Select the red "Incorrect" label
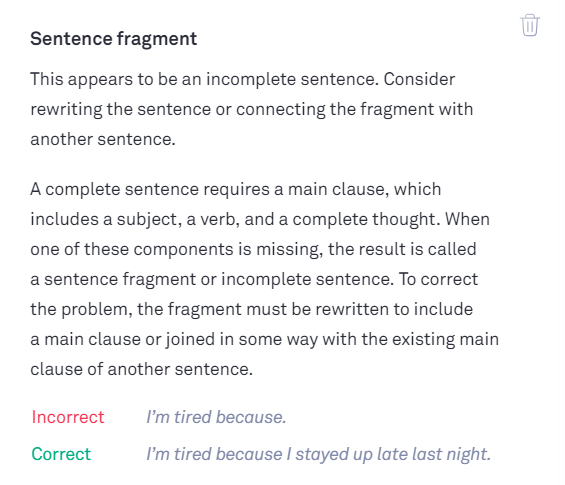This screenshot has height=485, width=565. (x=68, y=417)
